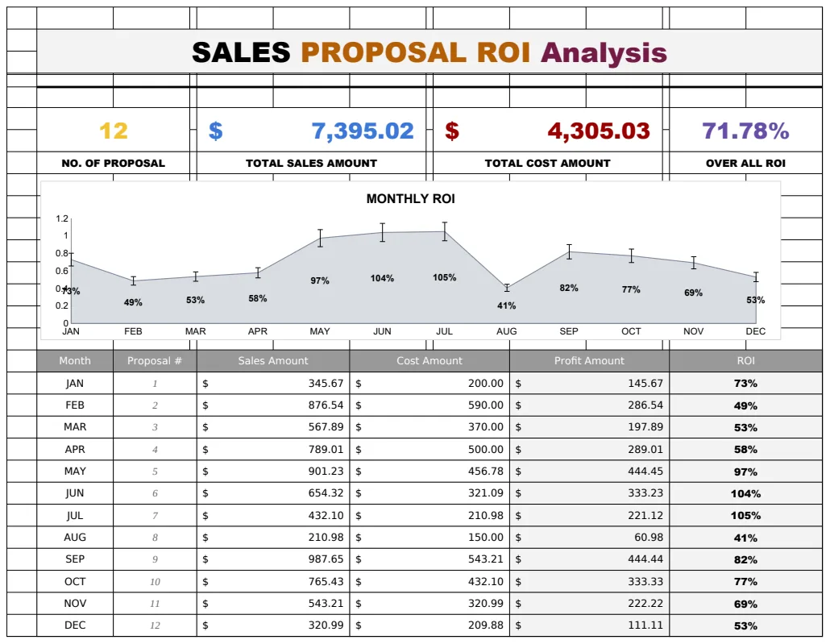The height and width of the screenshot is (644, 830).
Task: Select the 73% ROI cell for JAN
Action: click(x=745, y=384)
